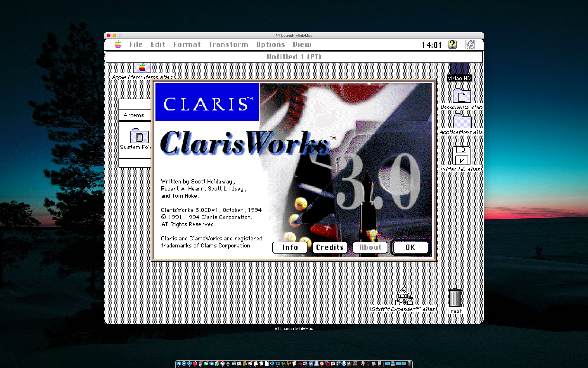Click the Untitled 1 (PT) title bar
Viewport: 588px width, 368px height.
tap(294, 57)
